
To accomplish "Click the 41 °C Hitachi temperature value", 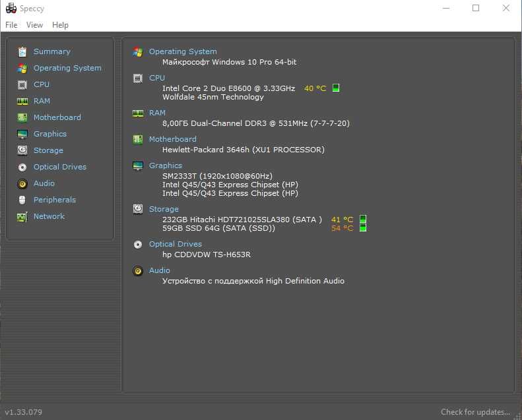I will 342,220.
